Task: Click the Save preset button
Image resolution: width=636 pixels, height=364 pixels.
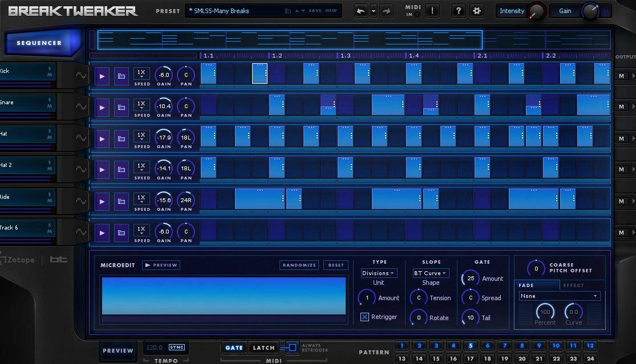Action: [315, 11]
